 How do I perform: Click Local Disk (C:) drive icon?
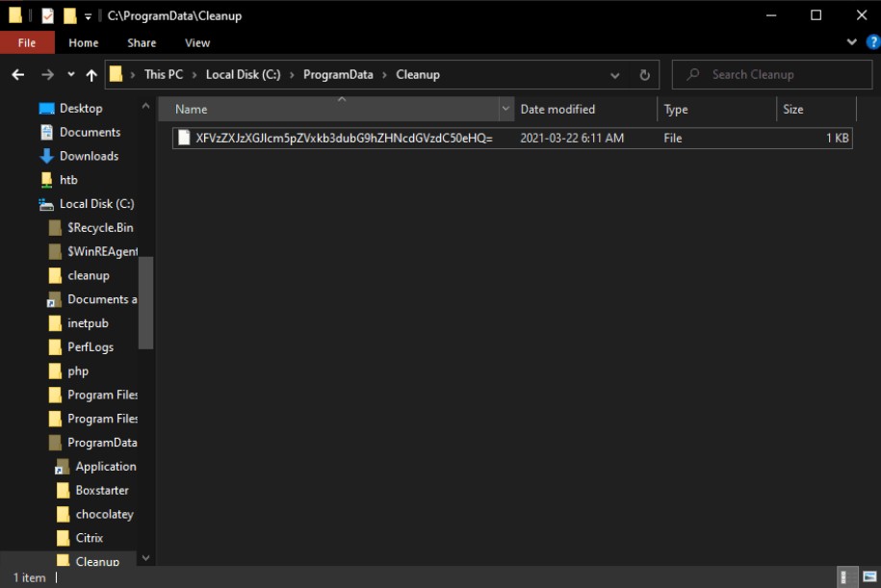pos(46,204)
